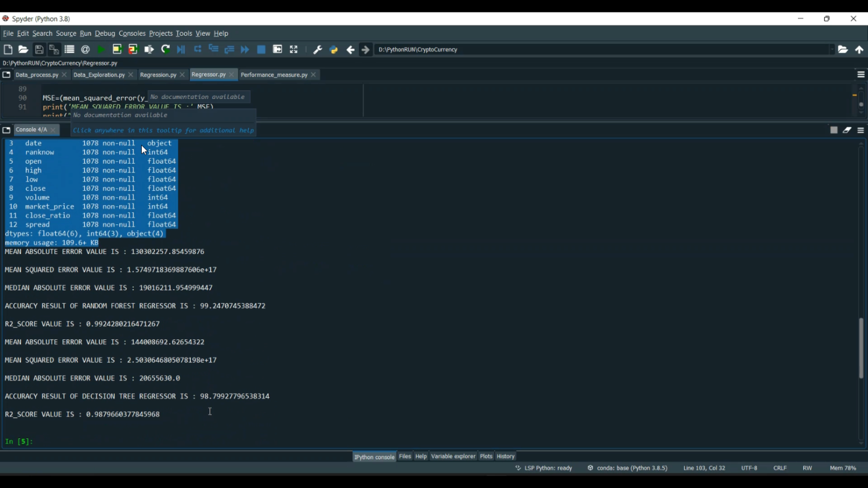868x488 pixels.
Task: Show the Variable explorer pane
Action: click(453, 457)
